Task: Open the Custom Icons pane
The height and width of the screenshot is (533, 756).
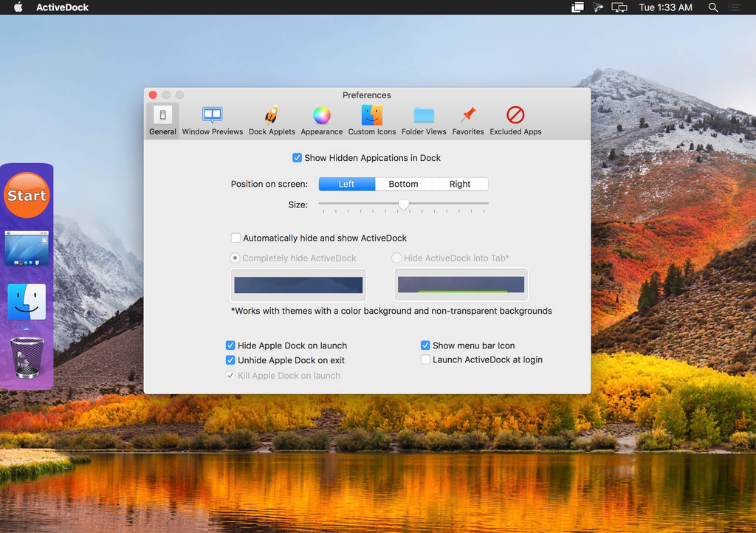Action: coord(372,120)
